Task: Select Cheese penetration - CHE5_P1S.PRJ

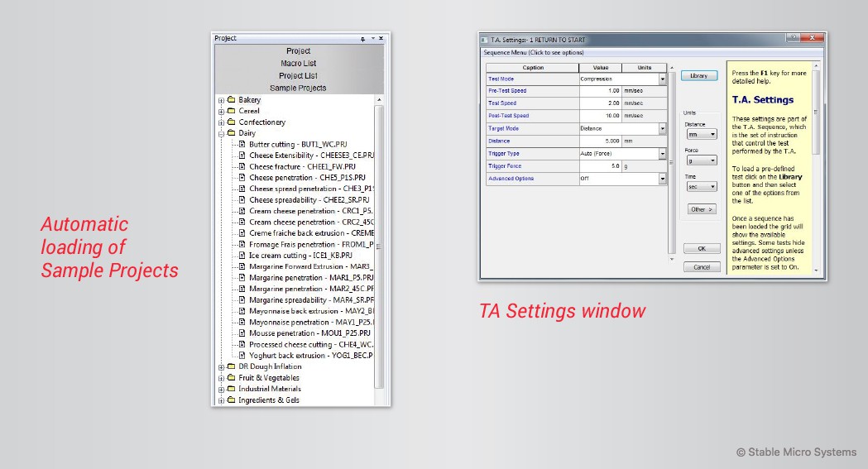Action: [x=307, y=178]
